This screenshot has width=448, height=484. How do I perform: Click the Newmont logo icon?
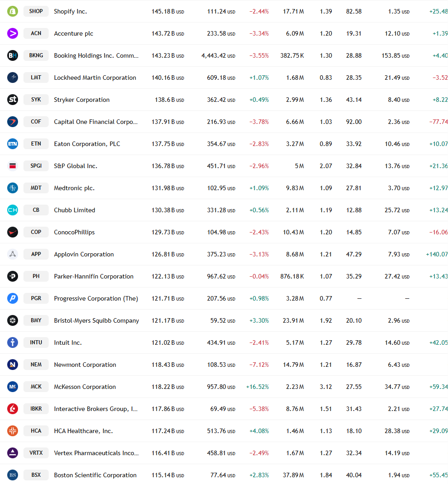pyautogui.click(x=13, y=365)
